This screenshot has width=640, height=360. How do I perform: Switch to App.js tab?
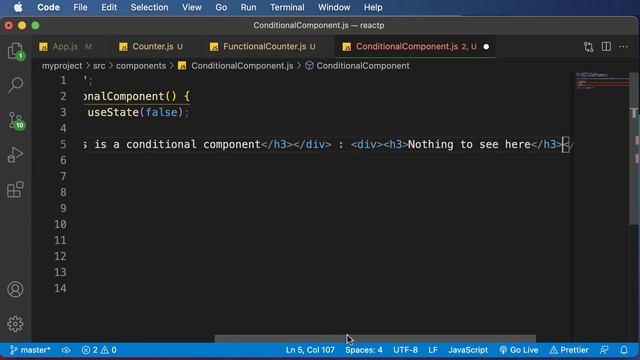point(66,47)
